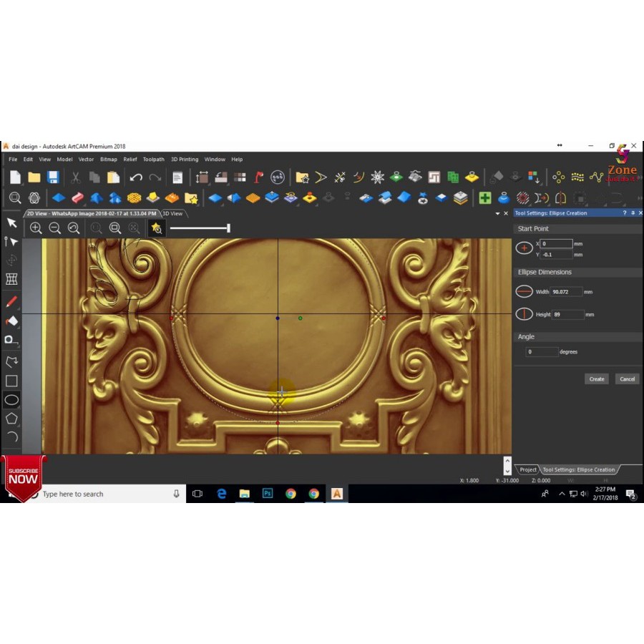Click the ellipse Width input field
Screen dimensions: 644x644
click(565, 292)
